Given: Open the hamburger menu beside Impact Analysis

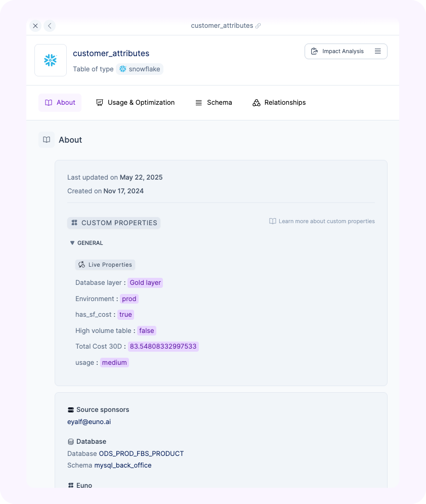Looking at the screenshot, I should 378,51.
